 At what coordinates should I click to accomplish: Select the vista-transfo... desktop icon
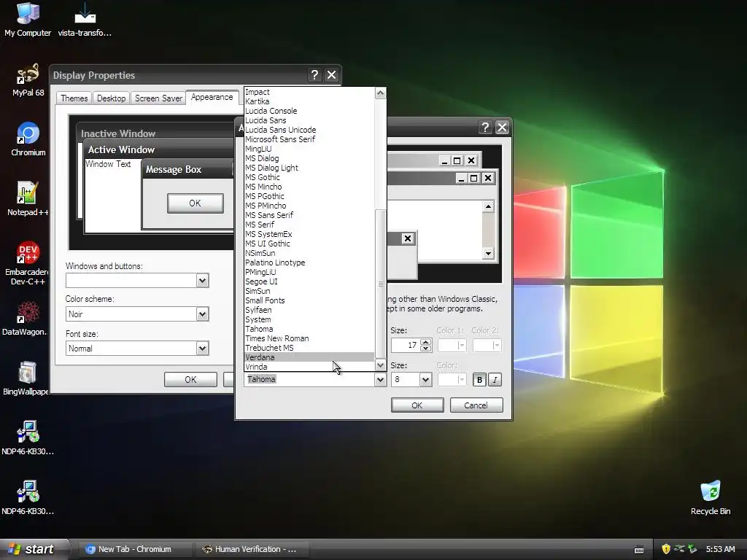pyautogui.click(x=85, y=19)
